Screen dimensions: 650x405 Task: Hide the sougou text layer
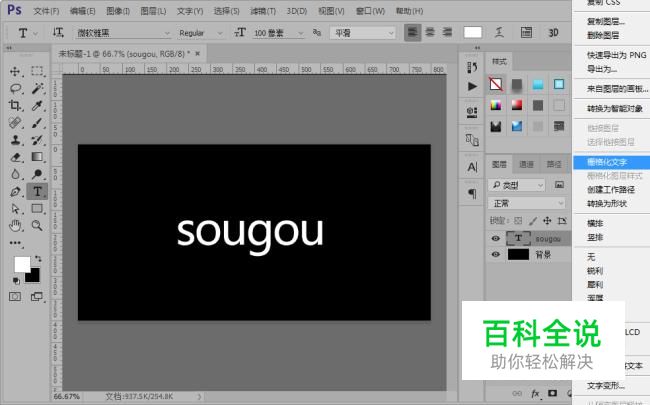(x=495, y=239)
